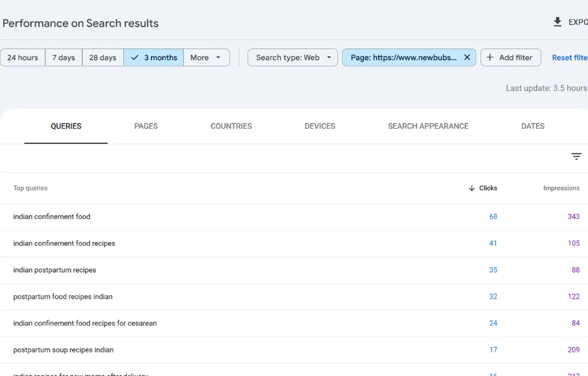
Task: Open the Search type: Web dropdown
Action: point(292,57)
